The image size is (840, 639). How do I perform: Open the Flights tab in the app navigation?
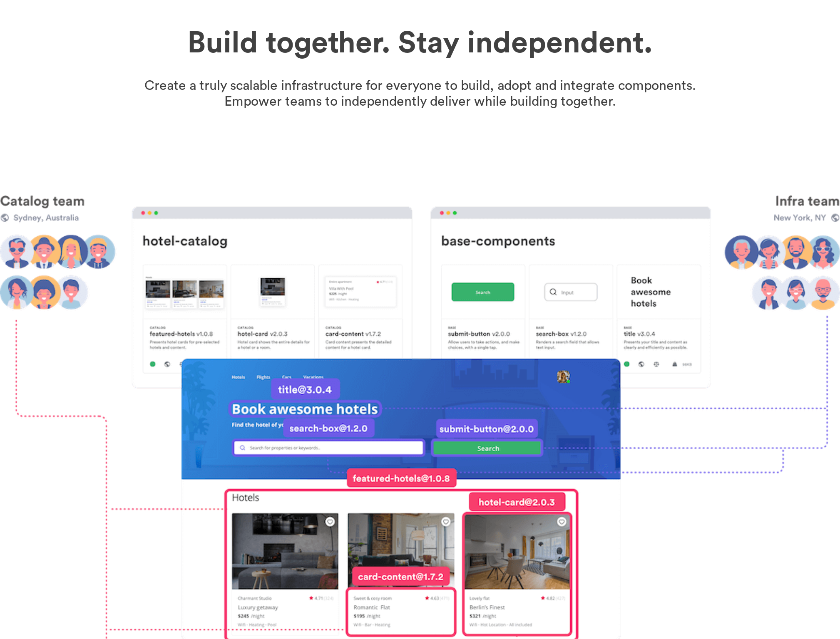coord(263,377)
